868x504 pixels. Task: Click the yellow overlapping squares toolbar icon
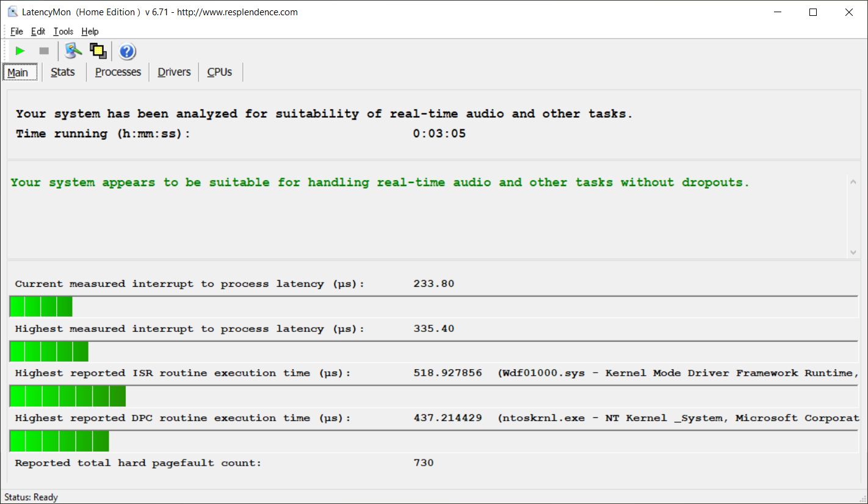pos(98,51)
